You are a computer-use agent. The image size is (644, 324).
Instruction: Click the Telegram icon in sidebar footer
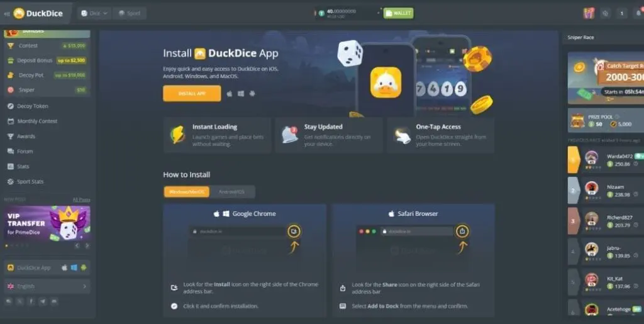(x=43, y=302)
